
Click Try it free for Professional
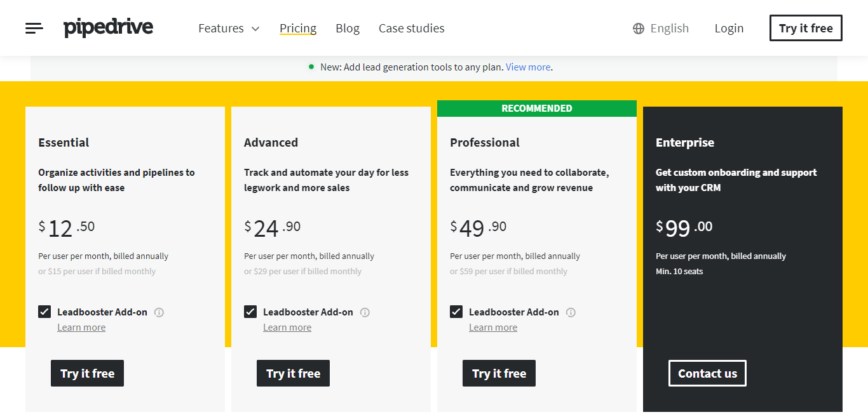(499, 373)
